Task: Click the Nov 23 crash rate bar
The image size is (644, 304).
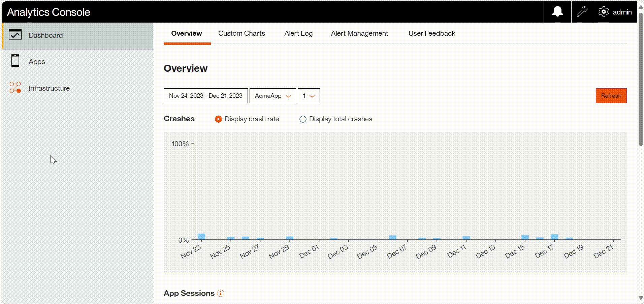Action: coord(201,237)
